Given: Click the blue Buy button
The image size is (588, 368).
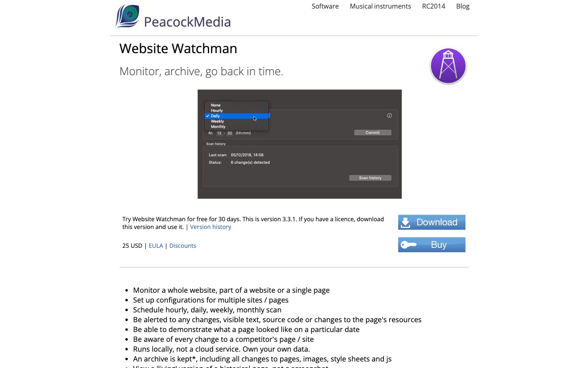Looking at the screenshot, I should point(432,245).
